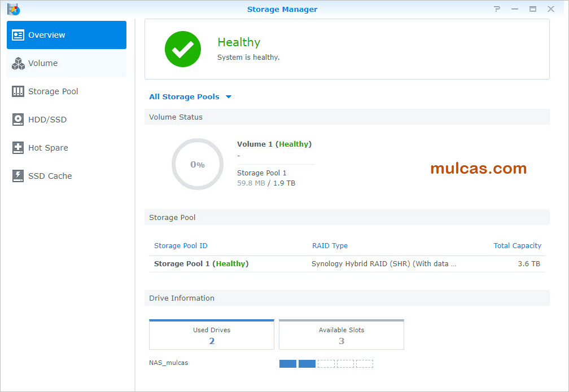The width and height of the screenshot is (569, 392).
Task: Click the Volume 1 usage ring chart
Action: [x=197, y=164]
